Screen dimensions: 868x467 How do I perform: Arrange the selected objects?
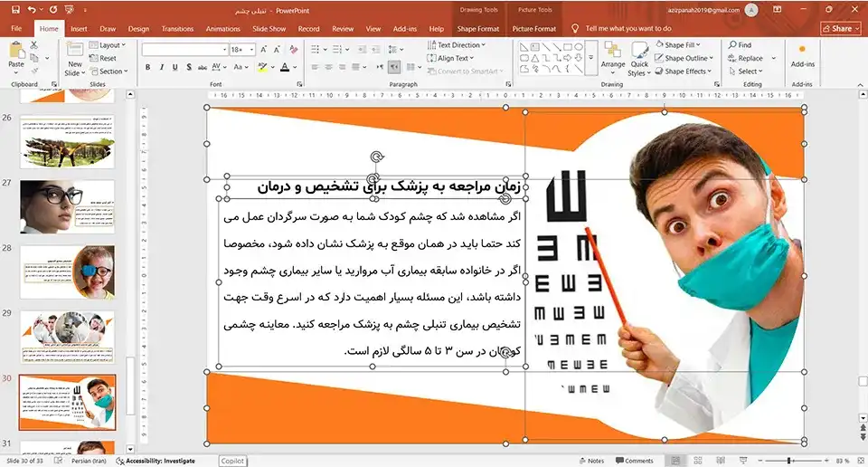pos(613,57)
